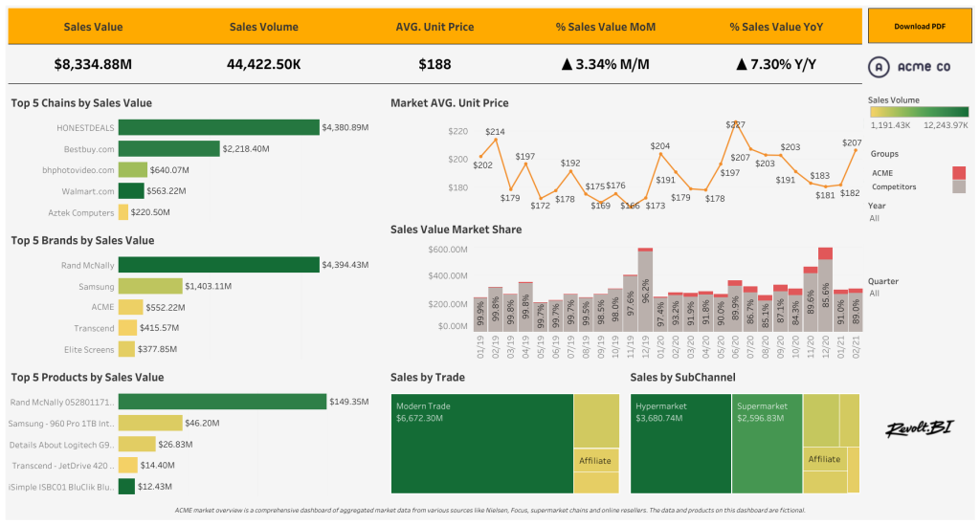Click the 12/19 market share bar
The height and width of the screenshot is (525, 980).
[646, 290]
